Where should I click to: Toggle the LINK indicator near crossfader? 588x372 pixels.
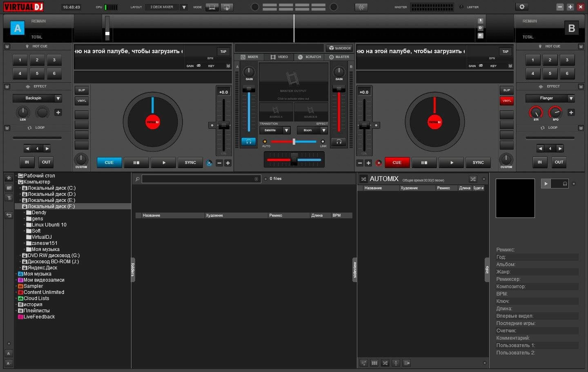pos(323,141)
